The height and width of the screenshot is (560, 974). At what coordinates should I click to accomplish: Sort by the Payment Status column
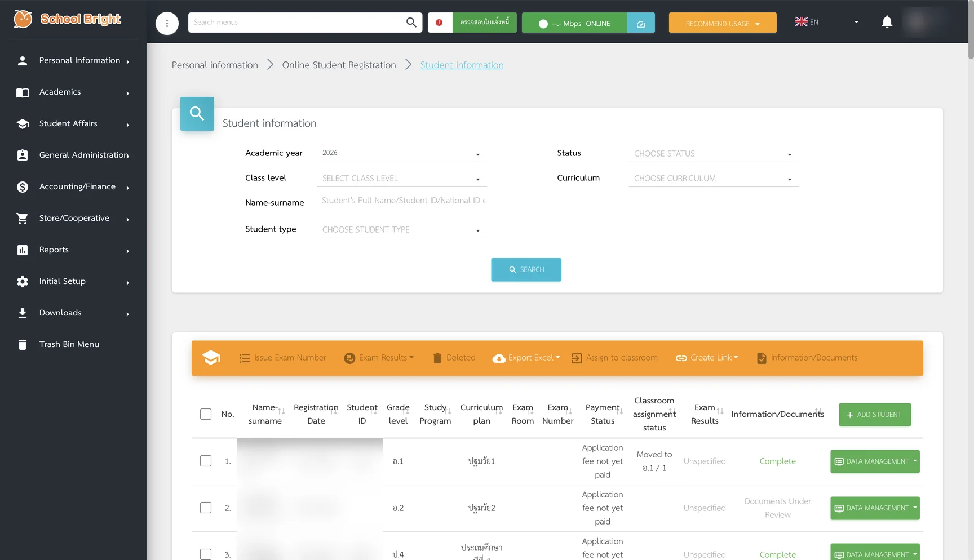[x=603, y=414]
